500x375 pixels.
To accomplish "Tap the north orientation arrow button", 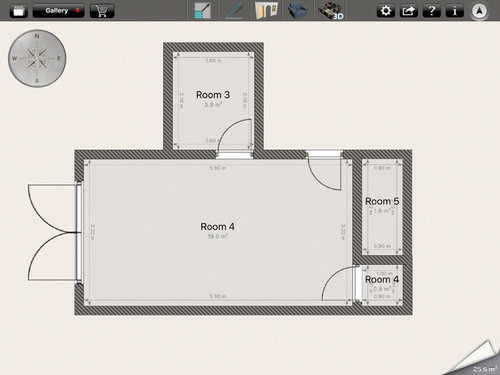I will [479, 11].
